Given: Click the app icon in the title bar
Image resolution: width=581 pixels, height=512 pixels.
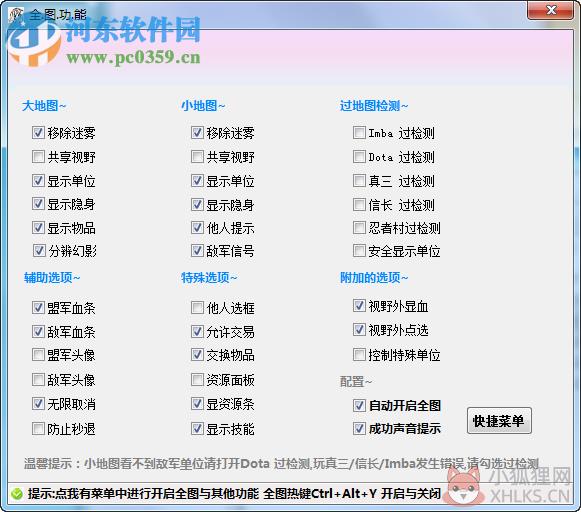Looking at the screenshot, I should point(16,14).
